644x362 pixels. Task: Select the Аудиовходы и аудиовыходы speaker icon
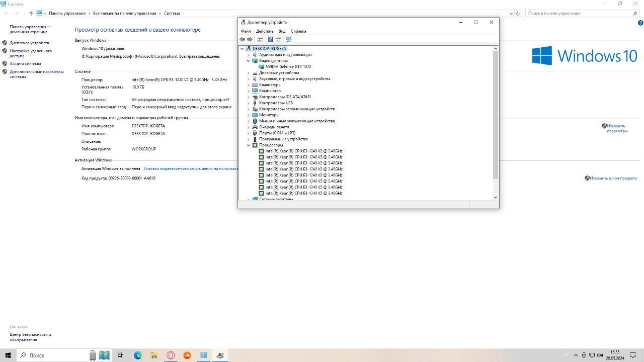[255, 54]
